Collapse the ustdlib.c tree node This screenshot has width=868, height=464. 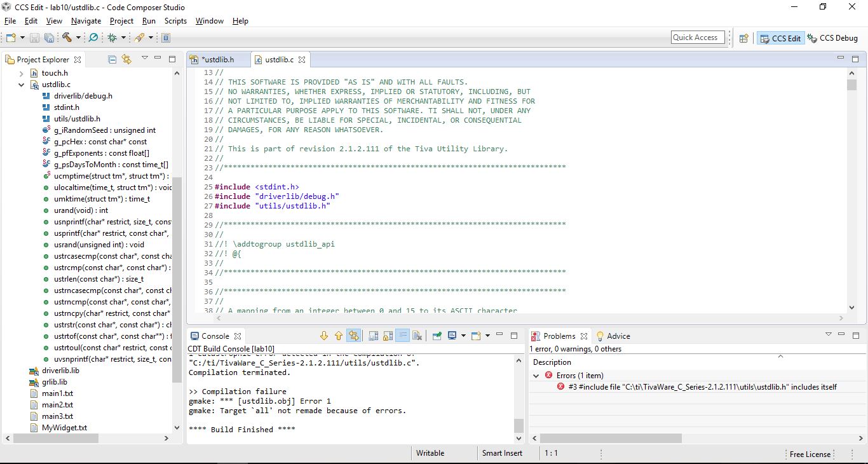(21, 85)
